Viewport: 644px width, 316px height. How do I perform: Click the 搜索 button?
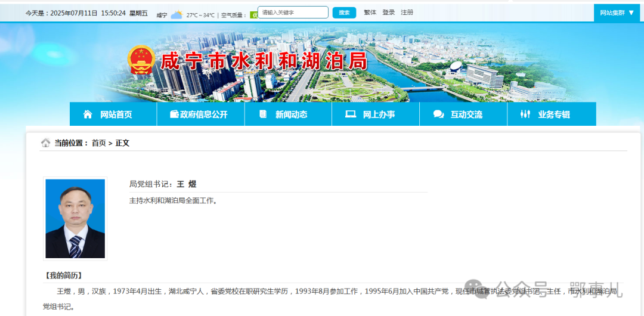pos(344,13)
